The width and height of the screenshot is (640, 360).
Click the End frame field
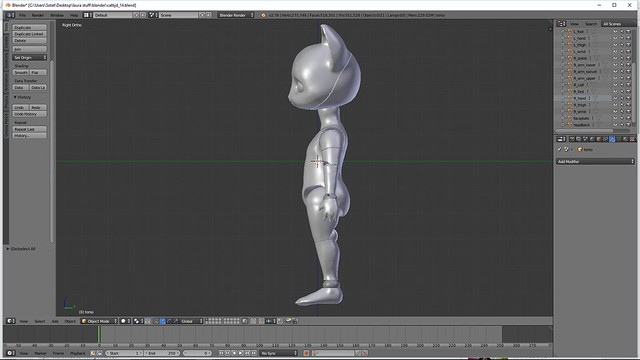pyautogui.click(x=162, y=353)
